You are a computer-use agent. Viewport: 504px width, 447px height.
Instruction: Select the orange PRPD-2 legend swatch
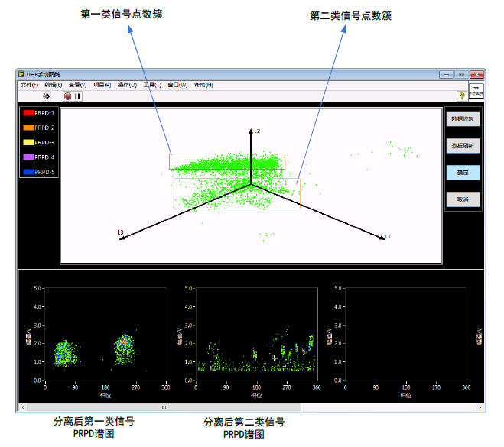(x=28, y=128)
